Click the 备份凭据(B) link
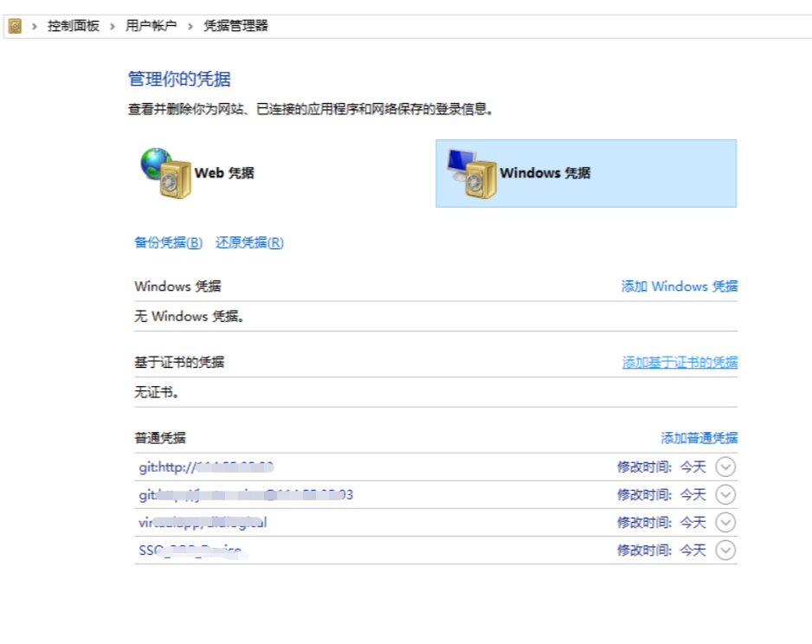The height and width of the screenshot is (644, 812). (168, 242)
